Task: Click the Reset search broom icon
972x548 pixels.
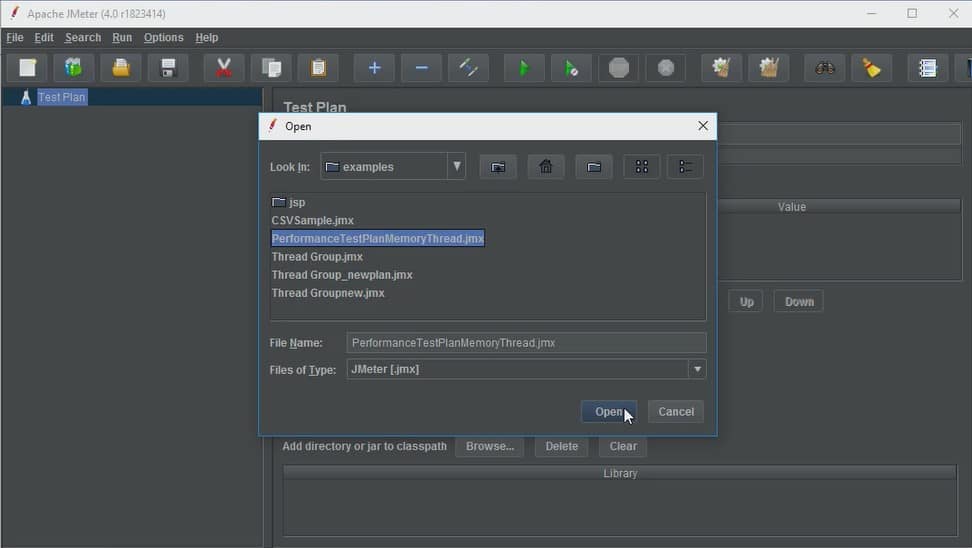Action: (x=872, y=68)
